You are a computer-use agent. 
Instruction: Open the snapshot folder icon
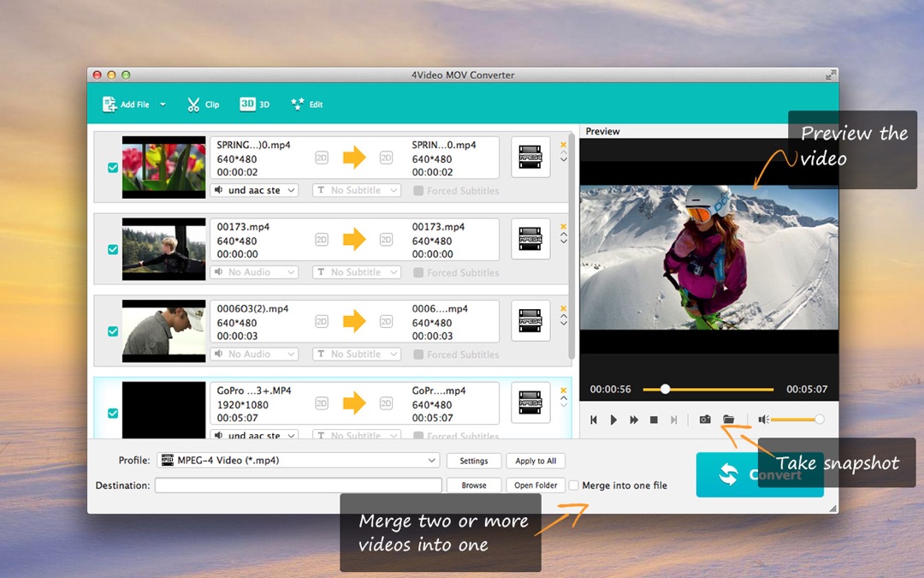(729, 420)
